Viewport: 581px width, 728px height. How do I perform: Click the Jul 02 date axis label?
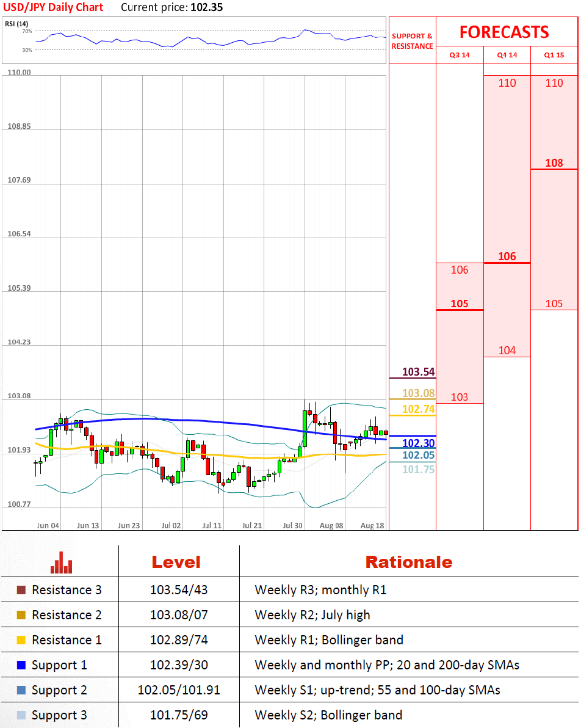pos(171,526)
